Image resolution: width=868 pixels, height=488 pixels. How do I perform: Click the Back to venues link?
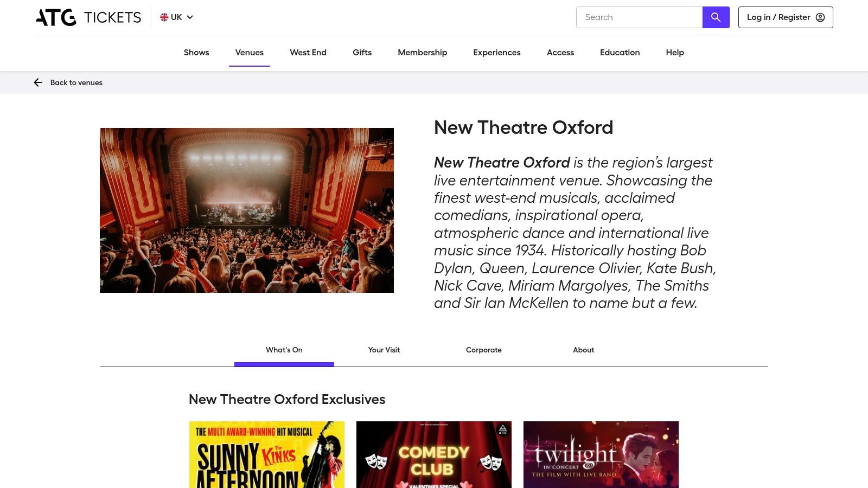click(76, 82)
